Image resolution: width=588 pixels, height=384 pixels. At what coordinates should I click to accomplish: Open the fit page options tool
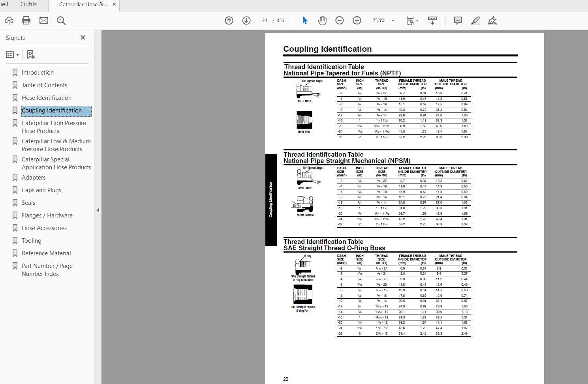410,21
